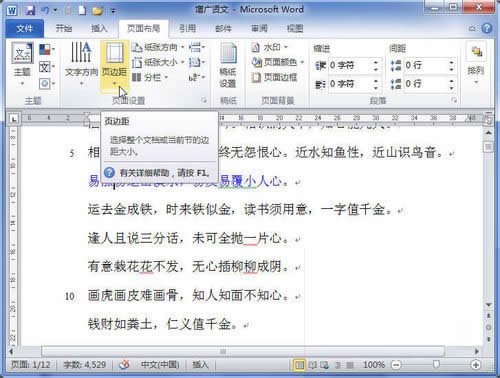Open the 分栏 columns menu
500x378 pixels.
tap(150, 78)
